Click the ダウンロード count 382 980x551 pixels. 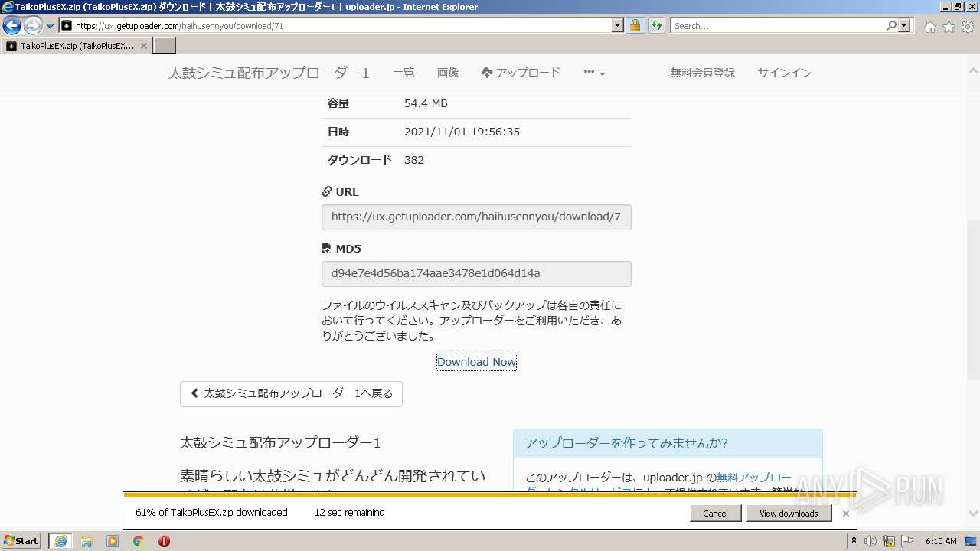(x=414, y=160)
